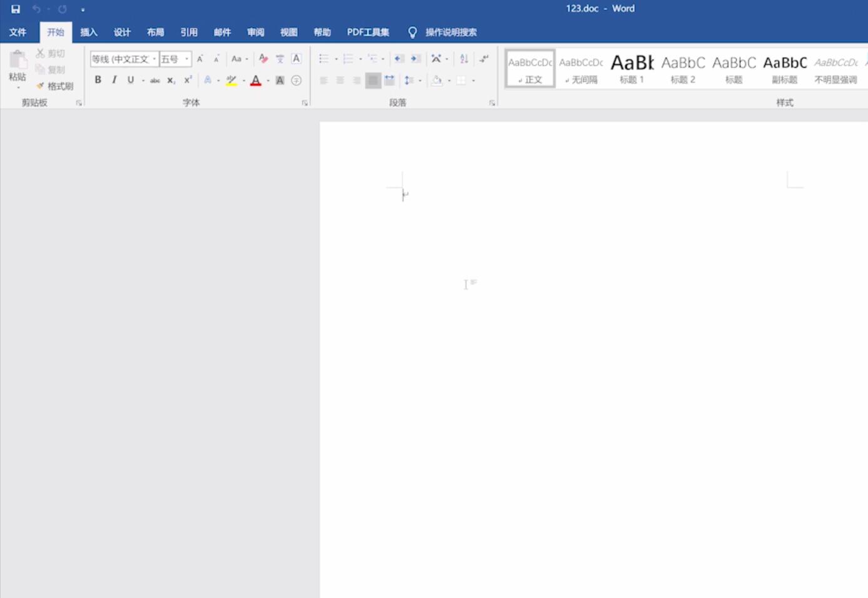This screenshot has height=598, width=868.
Task: Switch to the 引用 ribbon tab
Action: tap(189, 32)
